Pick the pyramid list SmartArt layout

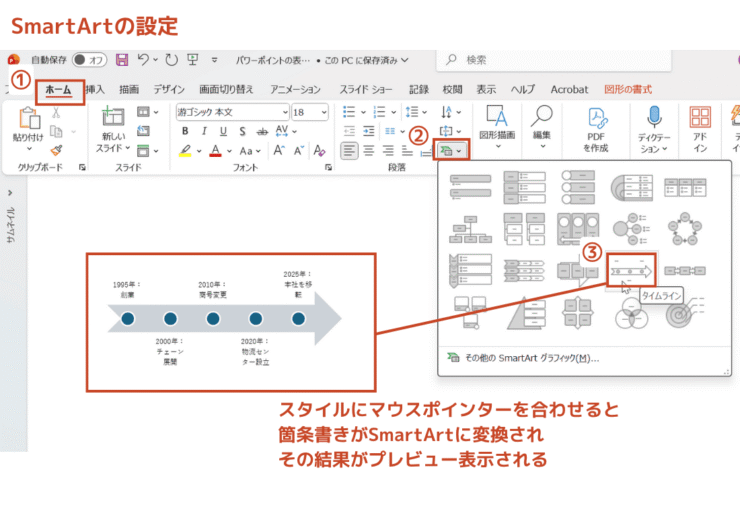coord(523,313)
